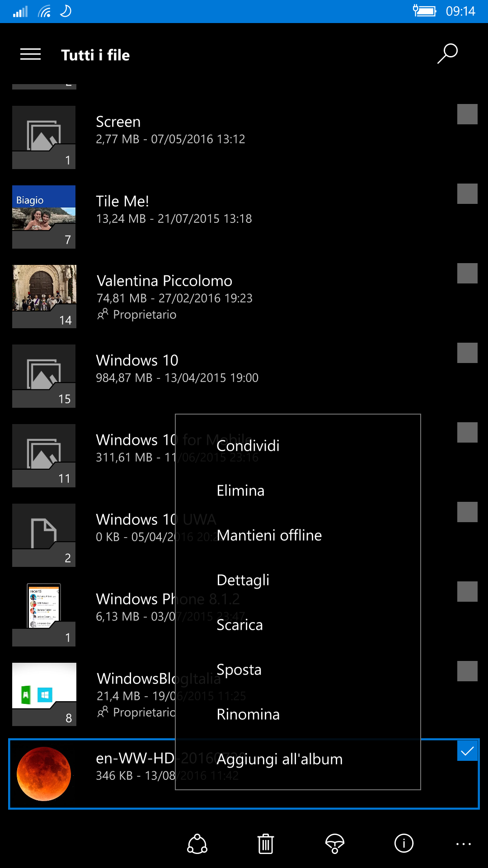Select the Tile Me! folder checkbox
Viewport: 488px width, 868px height.
[x=467, y=193]
